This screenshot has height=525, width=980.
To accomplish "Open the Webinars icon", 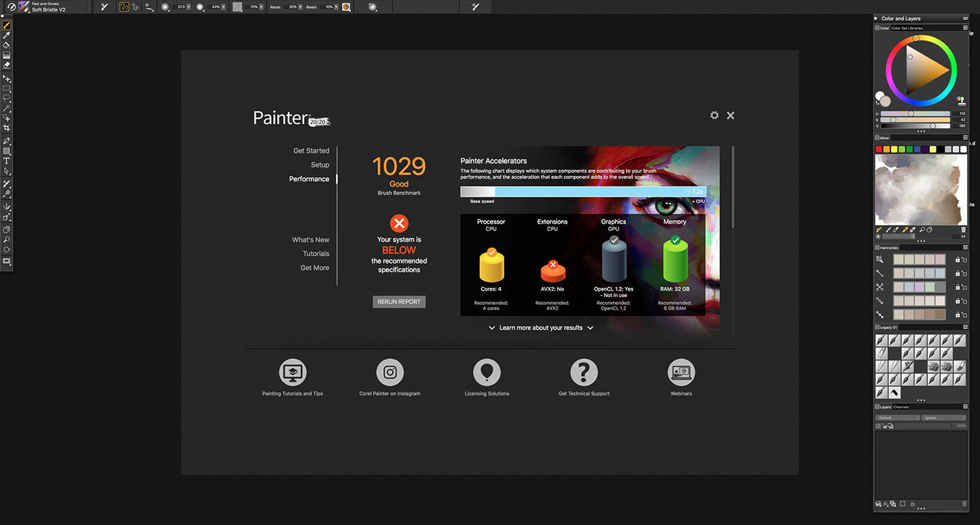I will (681, 372).
